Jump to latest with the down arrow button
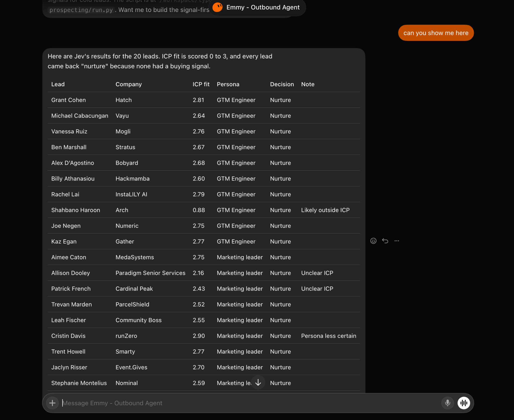 coord(258,382)
